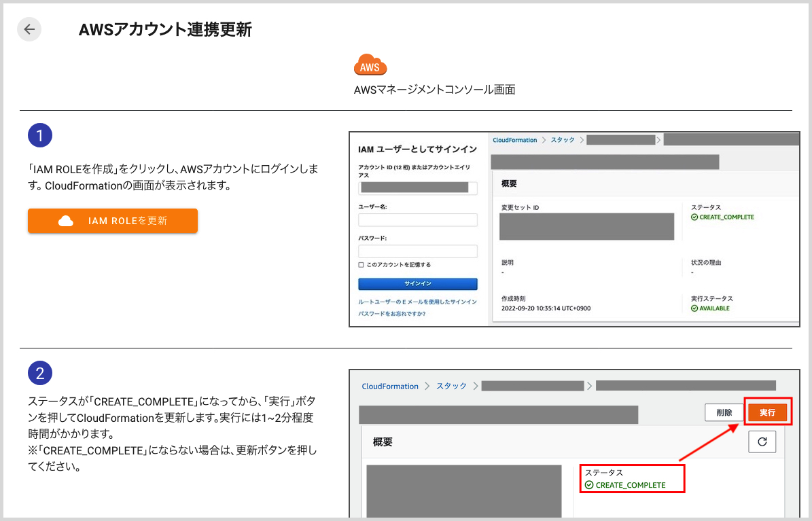The height and width of the screenshot is (521, 812).
Task: Click the back arrow at top left
Action: point(29,29)
